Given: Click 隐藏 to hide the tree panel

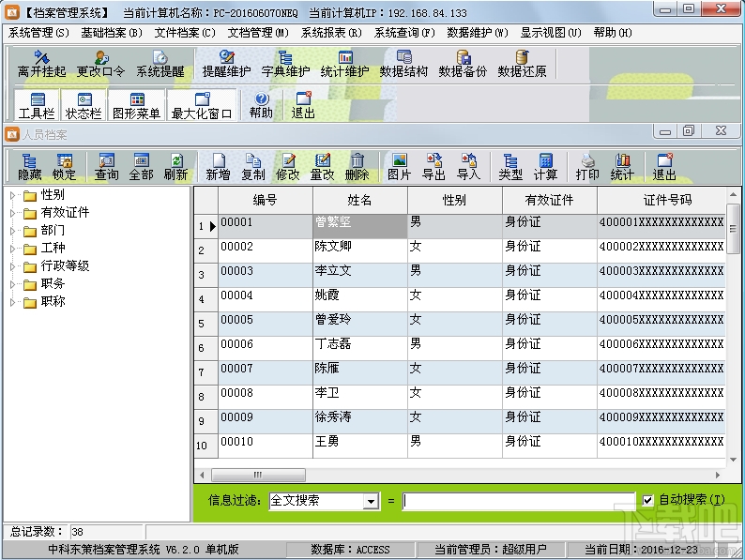Looking at the screenshot, I should click(x=29, y=167).
